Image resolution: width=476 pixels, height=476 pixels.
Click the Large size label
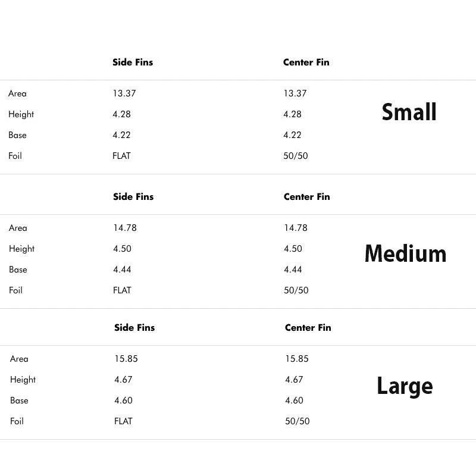click(x=405, y=386)
